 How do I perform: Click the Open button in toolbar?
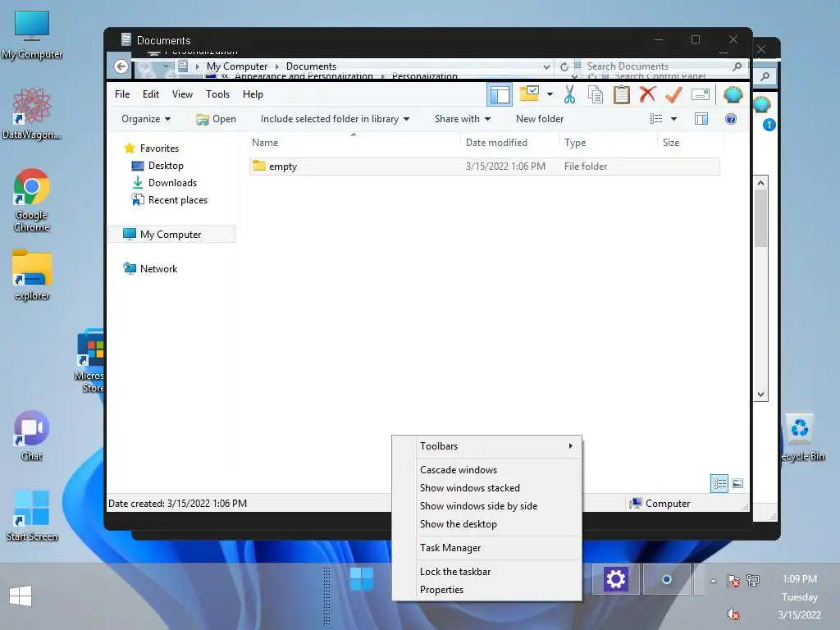[217, 119]
